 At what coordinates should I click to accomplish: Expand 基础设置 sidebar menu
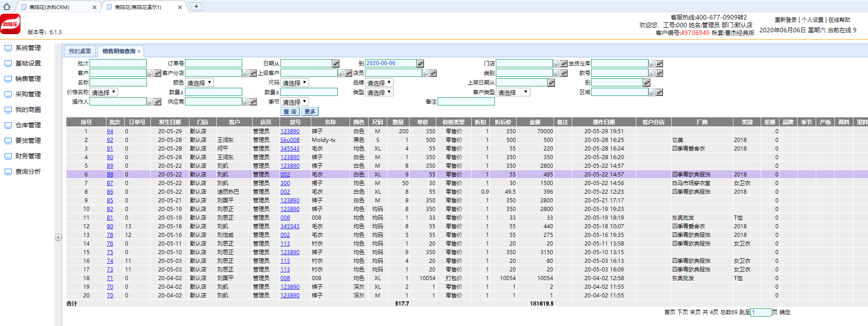click(x=28, y=63)
